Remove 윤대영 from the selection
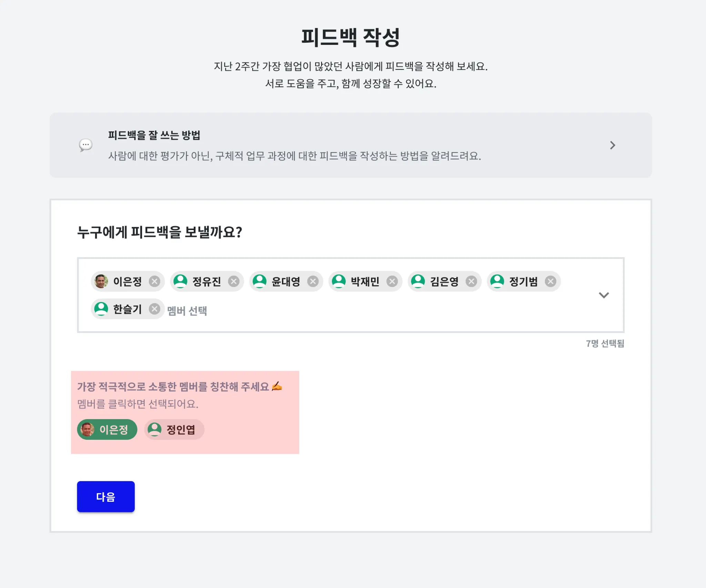Image resolution: width=706 pixels, height=588 pixels. click(x=313, y=281)
